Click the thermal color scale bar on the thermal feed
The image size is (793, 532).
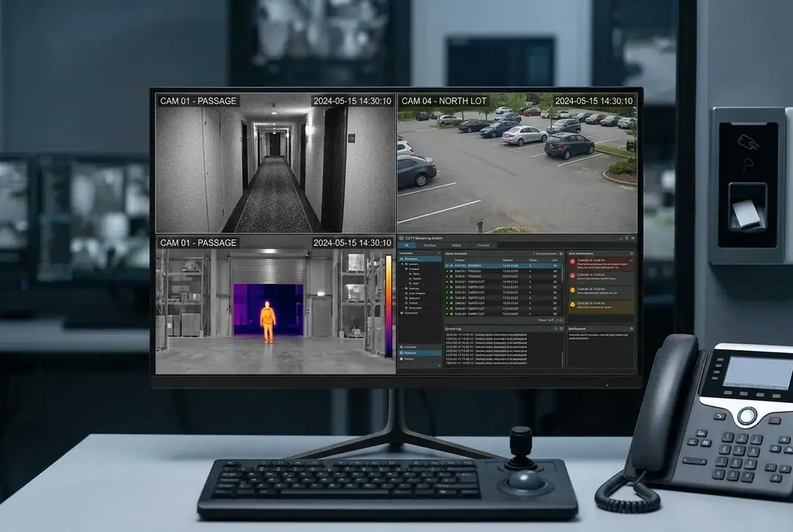(x=388, y=305)
